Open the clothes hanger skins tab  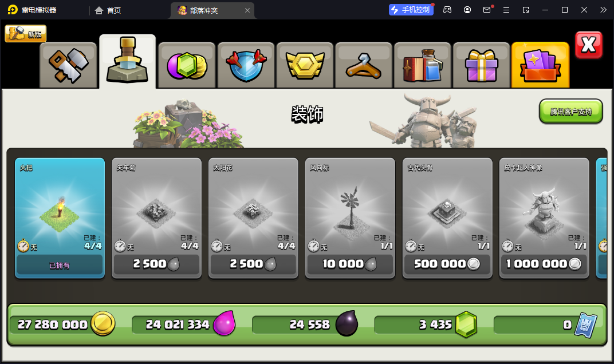point(364,65)
